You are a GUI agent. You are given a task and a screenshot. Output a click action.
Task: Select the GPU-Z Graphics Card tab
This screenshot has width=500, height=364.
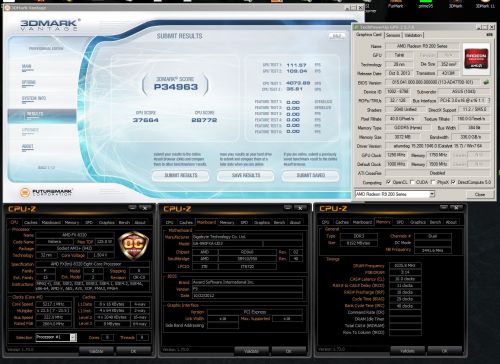[x=369, y=35]
